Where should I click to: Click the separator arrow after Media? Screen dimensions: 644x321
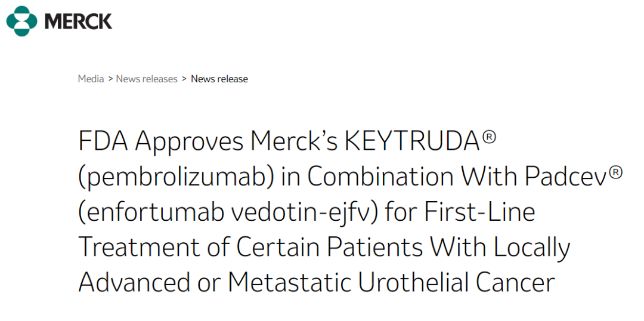click(110, 79)
